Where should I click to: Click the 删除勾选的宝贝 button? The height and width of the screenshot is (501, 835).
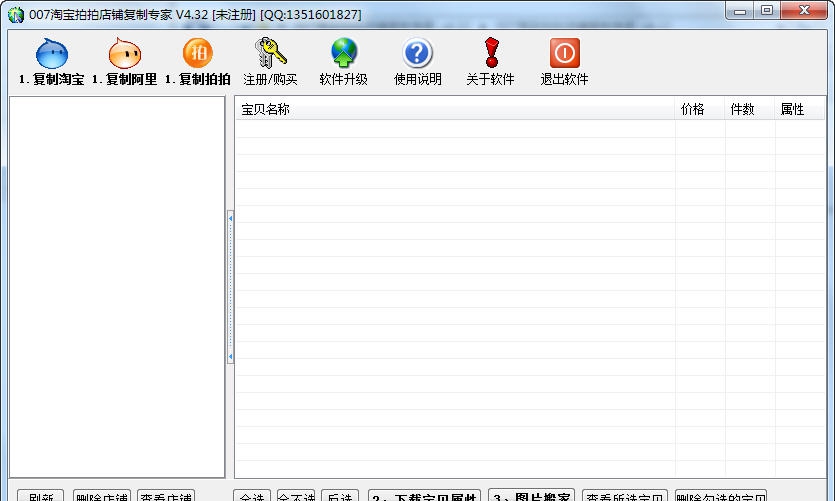pos(721,496)
